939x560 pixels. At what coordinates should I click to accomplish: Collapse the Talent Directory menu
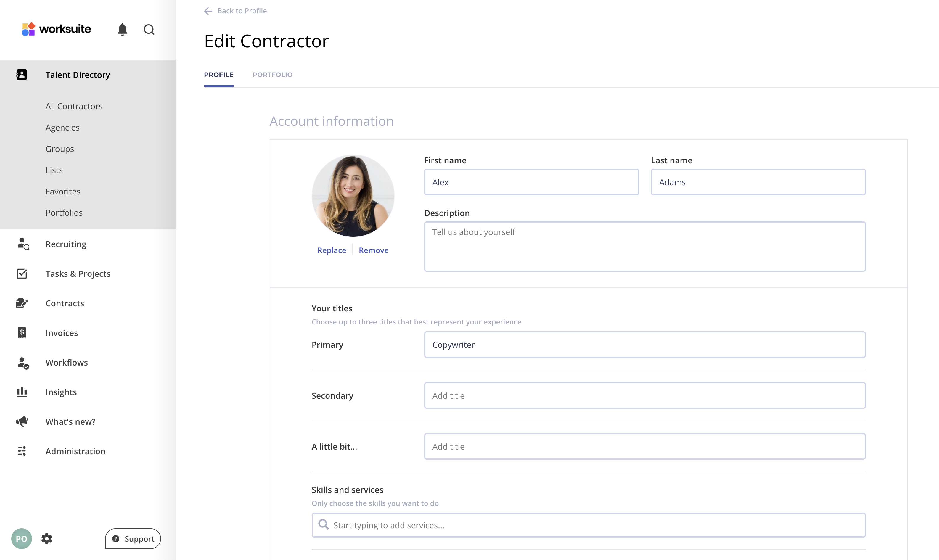pyautogui.click(x=77, y=75)
